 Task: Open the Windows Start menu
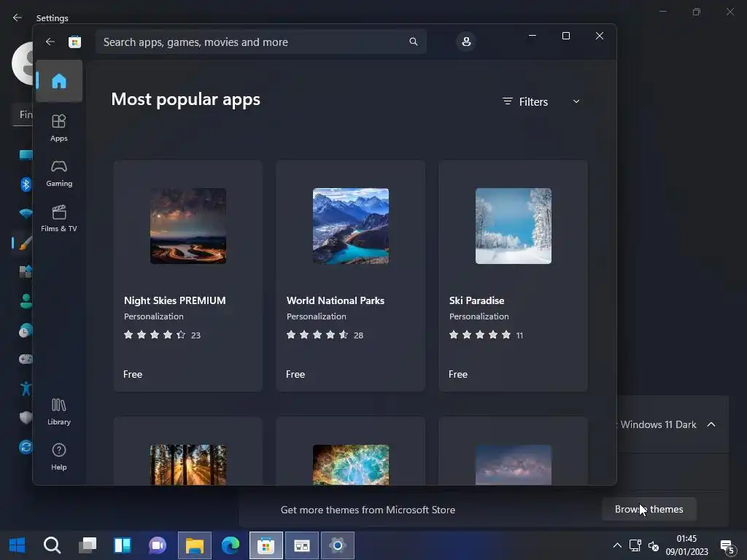(x=18, y=545)
